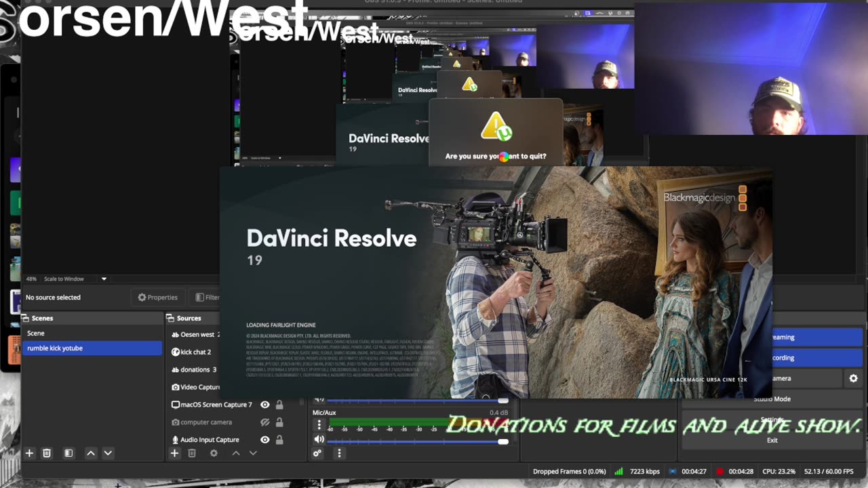Remove the selected scene with the Scenes trash icon

47,453
